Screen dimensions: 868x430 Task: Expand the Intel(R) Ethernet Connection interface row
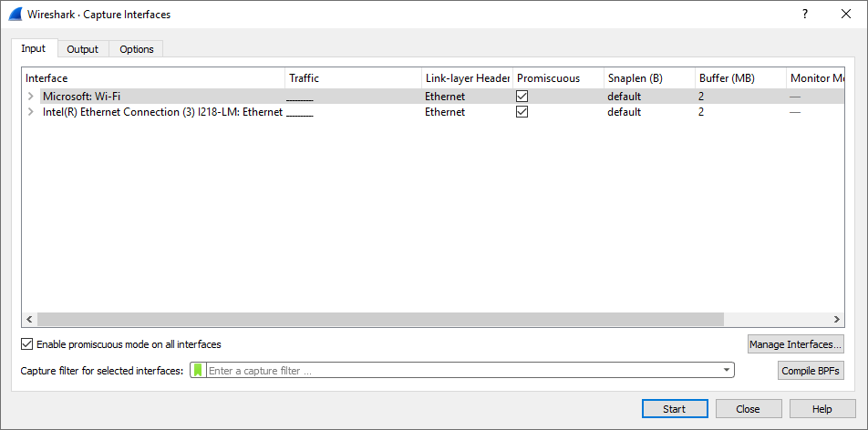(x=30, y=112)
